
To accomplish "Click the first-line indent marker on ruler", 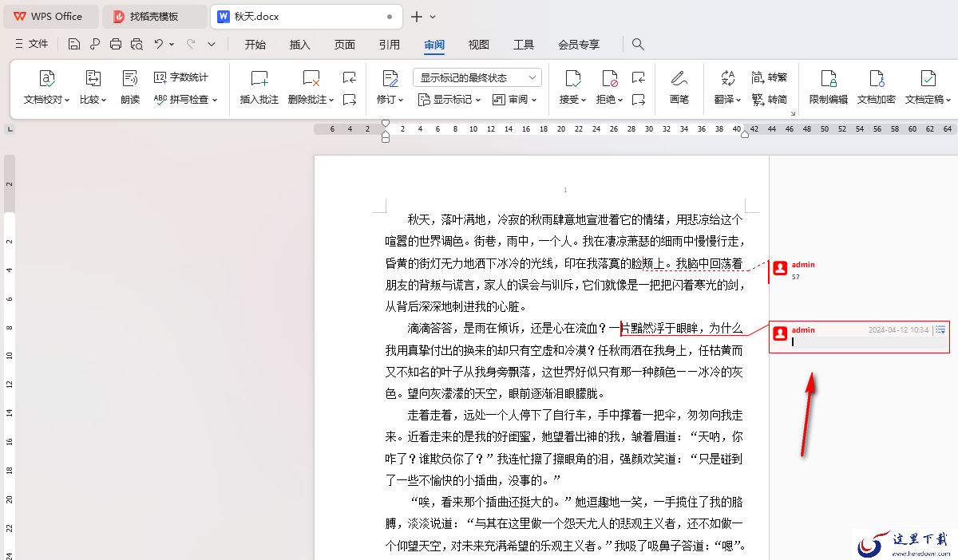I will click(386, 124).
